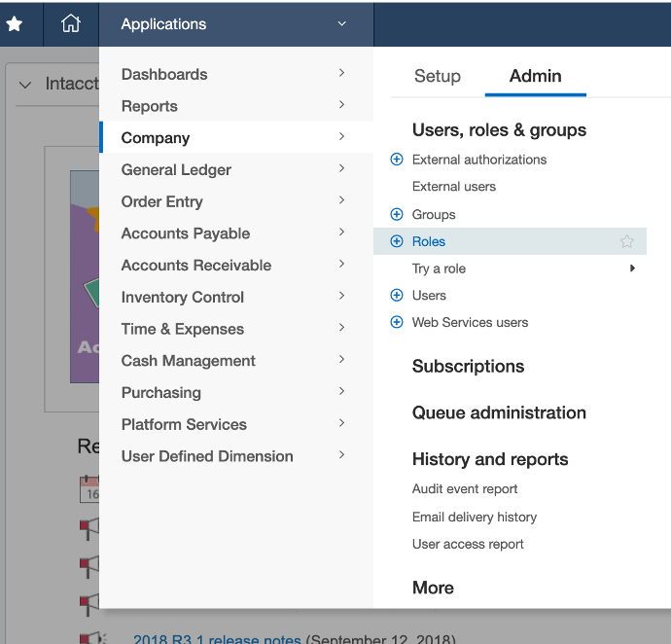Open Inventory Control menu item
This screenshot has height=644, width=671.
[x=236, y=297]
